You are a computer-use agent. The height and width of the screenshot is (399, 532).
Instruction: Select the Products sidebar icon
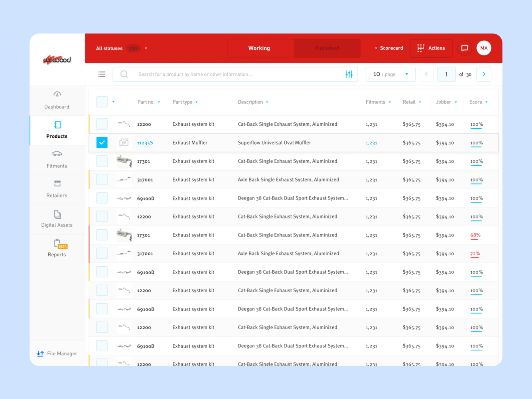point(57,125)
